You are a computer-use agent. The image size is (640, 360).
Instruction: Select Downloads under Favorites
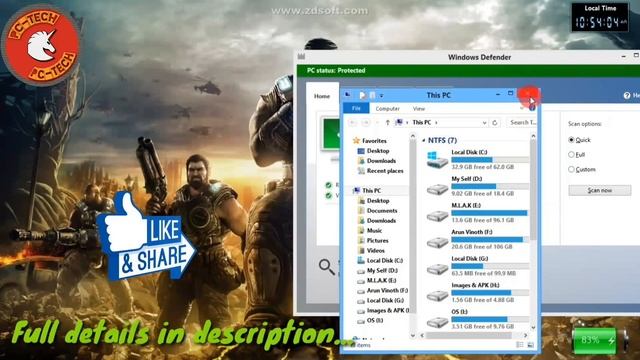(381, 161)
